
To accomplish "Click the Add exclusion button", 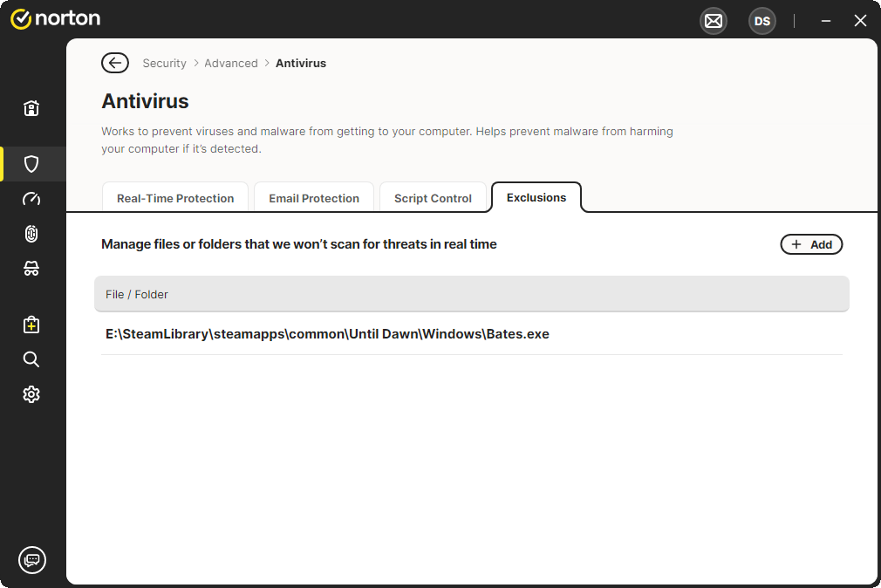I will pos(811,244).
